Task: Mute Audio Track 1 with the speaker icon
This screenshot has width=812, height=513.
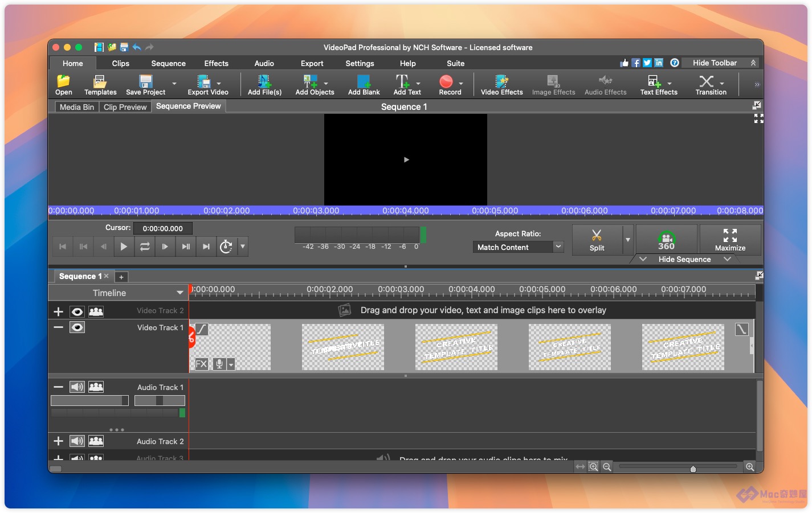Action: click(77, 387)
